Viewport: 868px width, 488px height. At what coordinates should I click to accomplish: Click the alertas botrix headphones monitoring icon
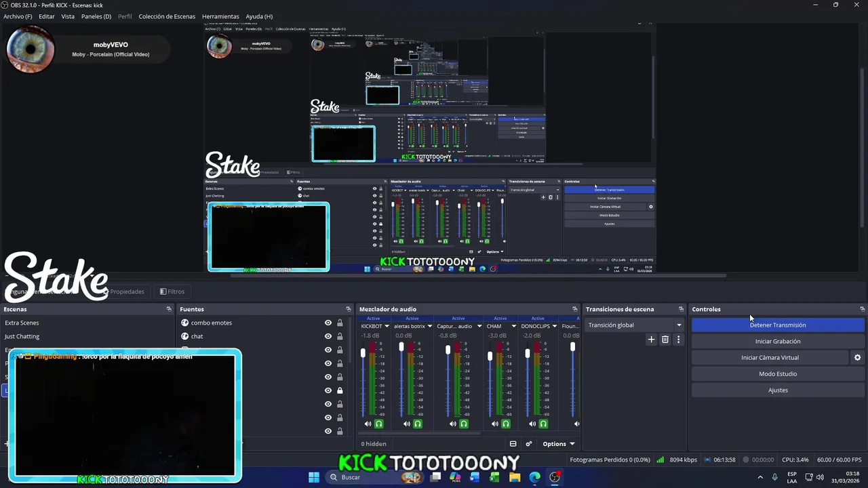pyautogui.click(x=418, y=424)
